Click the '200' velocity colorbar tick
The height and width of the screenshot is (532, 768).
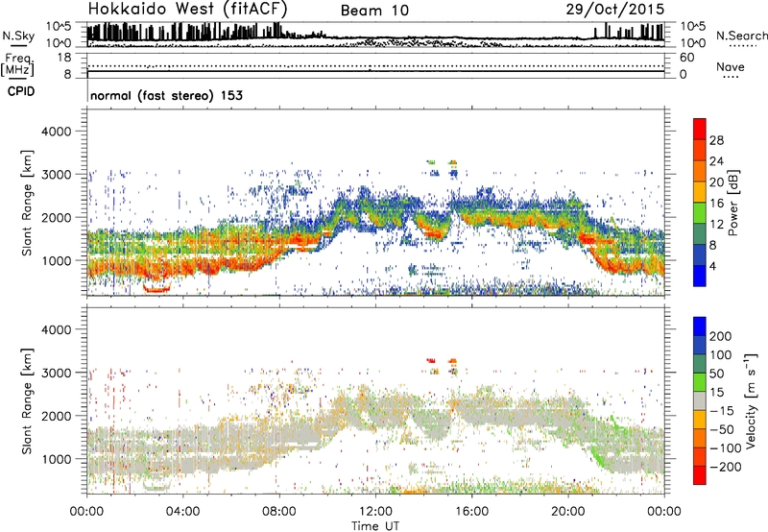click(x=721, y=336)
